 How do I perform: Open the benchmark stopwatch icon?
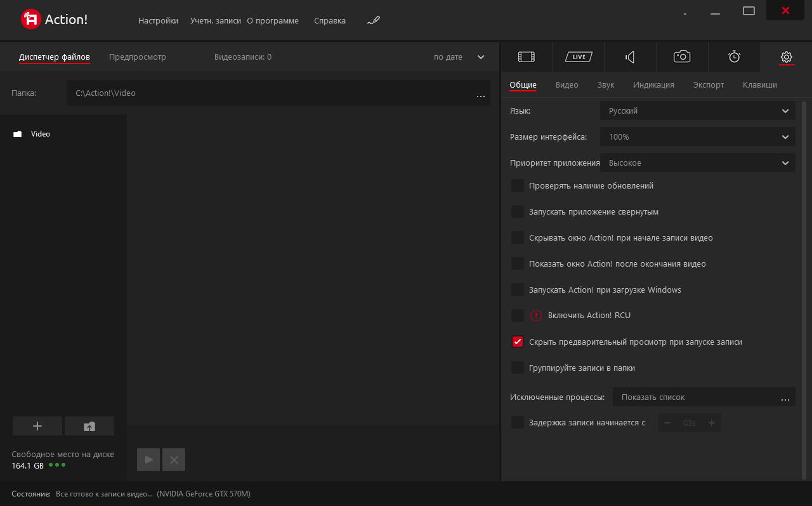coord(734,57)
